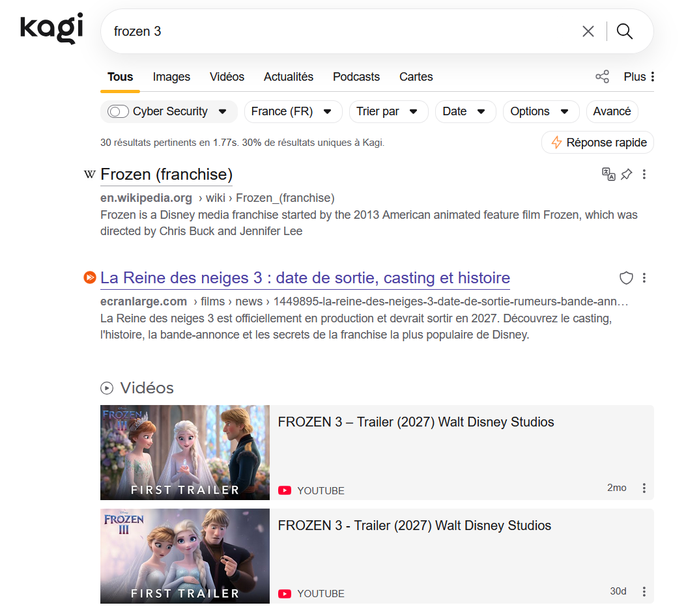Screen dimensions: 686x616
Task: Click the Réponse rapide button
Action: (597, 143)
